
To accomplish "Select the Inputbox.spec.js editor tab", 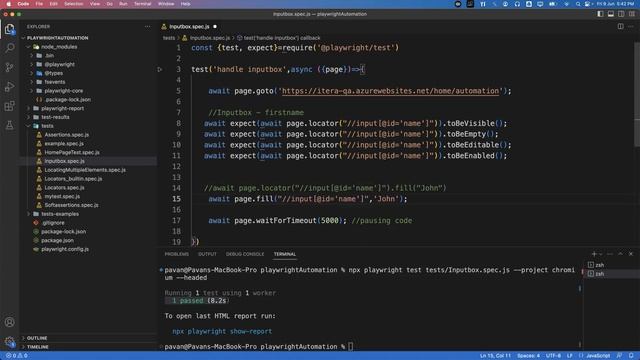I will 189,27.
